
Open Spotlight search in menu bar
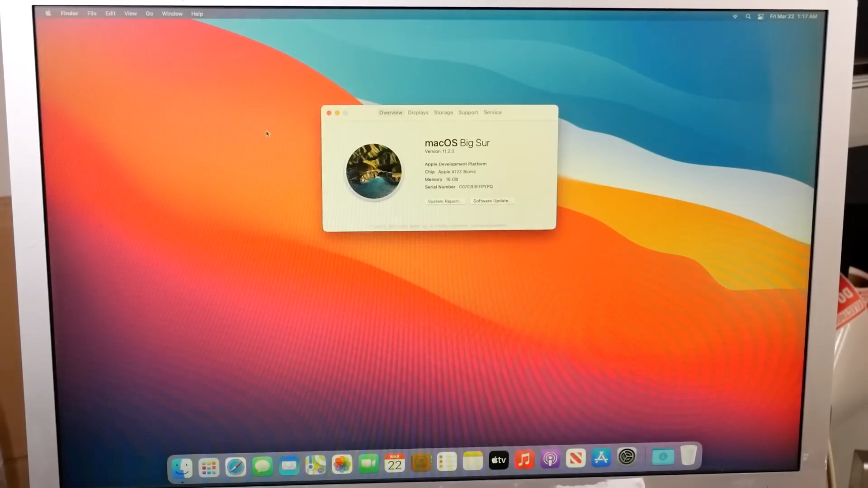tap(748, 16)
